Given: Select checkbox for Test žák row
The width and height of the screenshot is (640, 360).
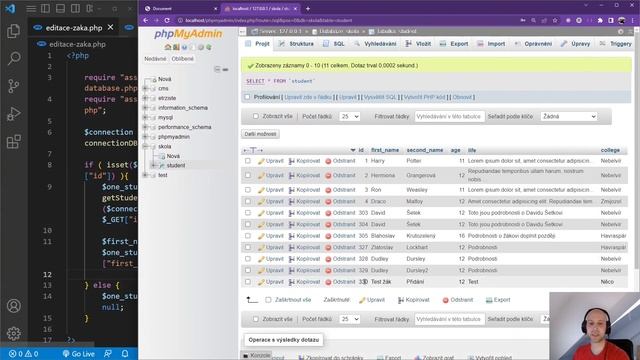Looking at the screenshot, I should point(248,282).
